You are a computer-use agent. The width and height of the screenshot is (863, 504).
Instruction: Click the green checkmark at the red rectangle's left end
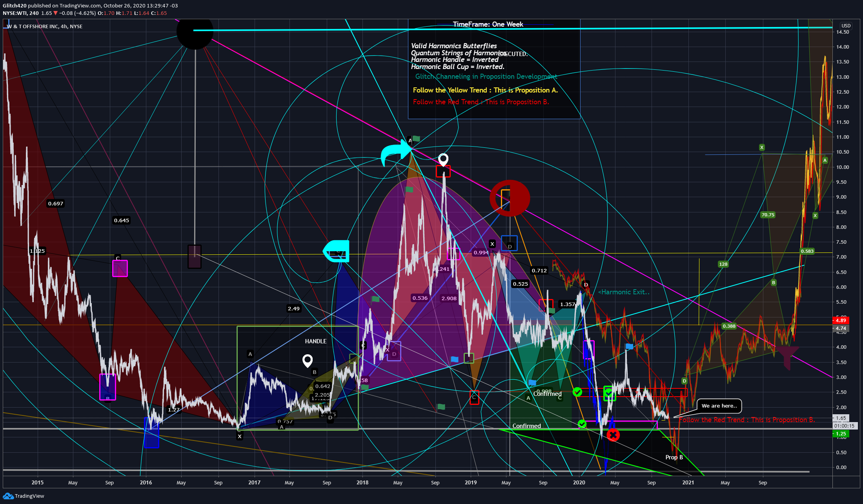tap(577, 392)
